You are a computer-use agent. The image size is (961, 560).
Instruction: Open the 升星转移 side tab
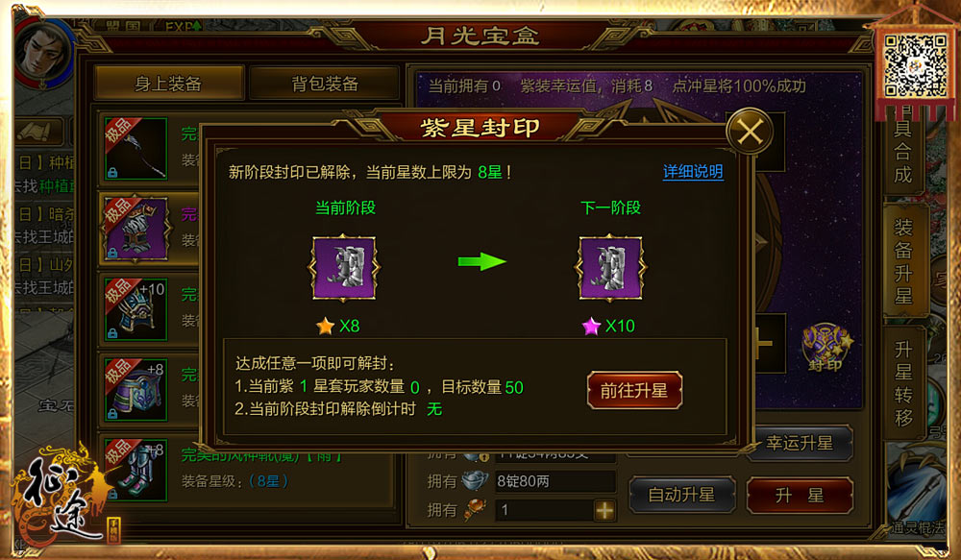[x=903, y=383]
